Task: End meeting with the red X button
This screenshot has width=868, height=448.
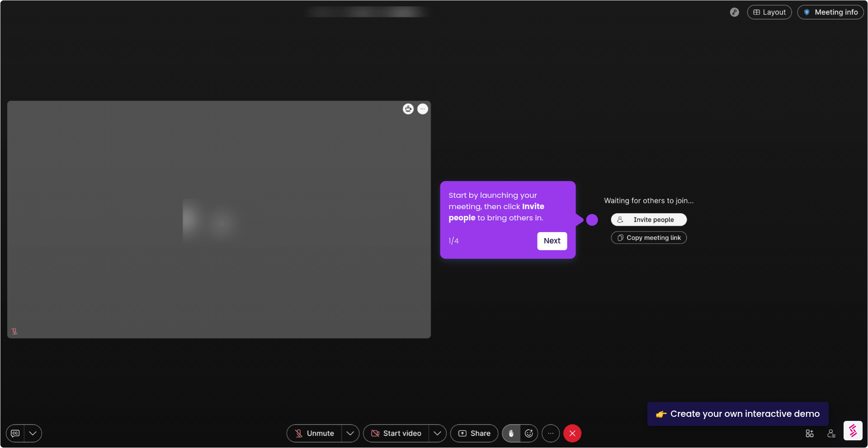Action: click(x=572, y=433)
